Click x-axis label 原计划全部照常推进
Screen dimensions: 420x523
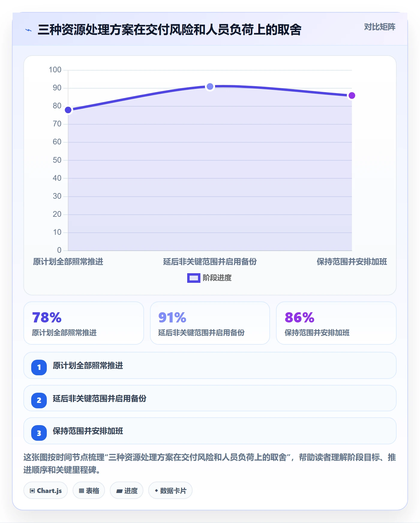click(x=68, y=261)
